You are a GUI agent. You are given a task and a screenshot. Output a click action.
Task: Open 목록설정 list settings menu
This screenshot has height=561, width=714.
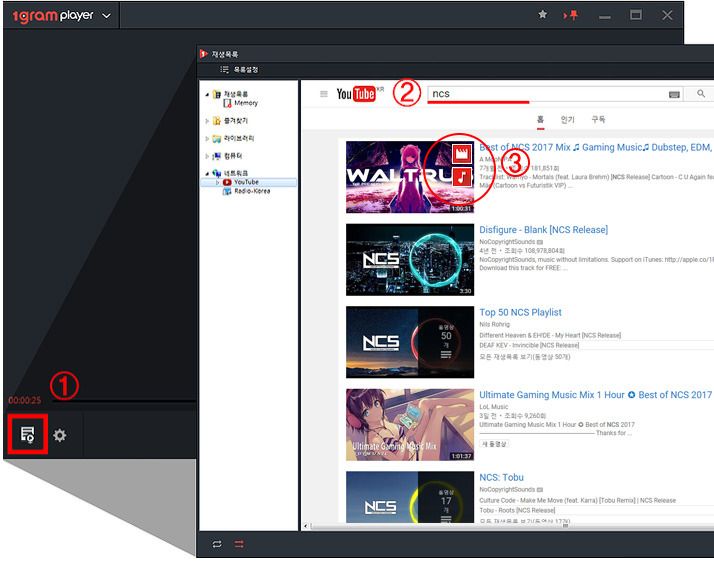(x=240, y=70)
